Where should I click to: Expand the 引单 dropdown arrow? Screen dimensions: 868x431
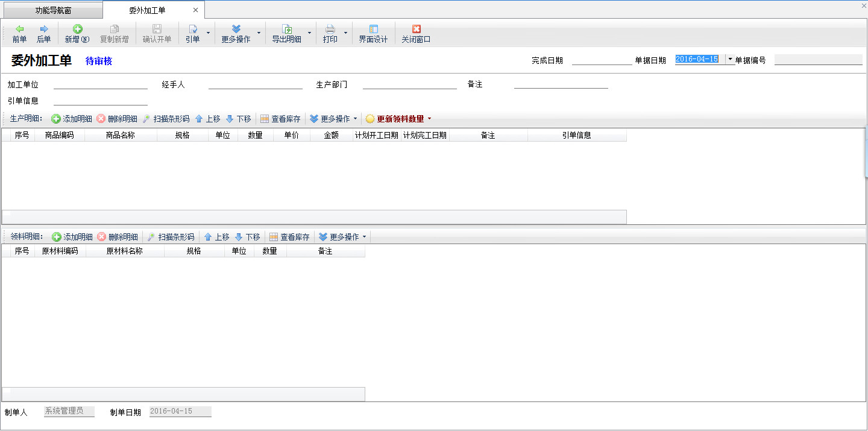pyautogui.click(x=208, y=33)
